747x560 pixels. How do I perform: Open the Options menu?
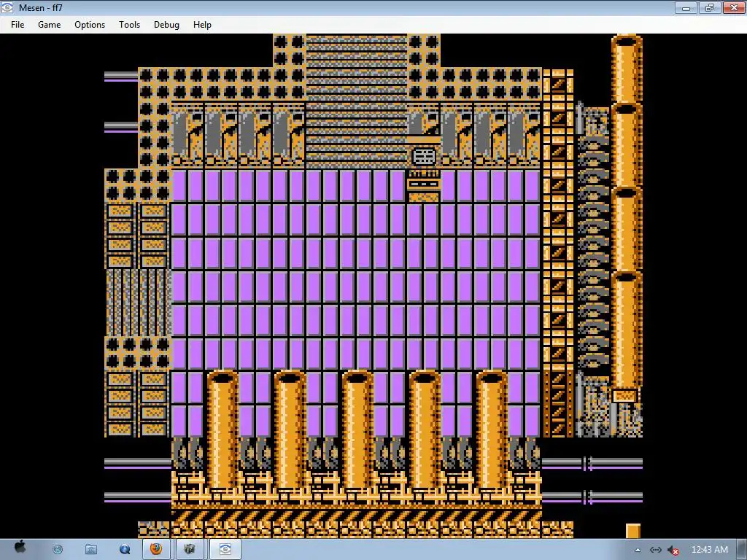point(90,25)
